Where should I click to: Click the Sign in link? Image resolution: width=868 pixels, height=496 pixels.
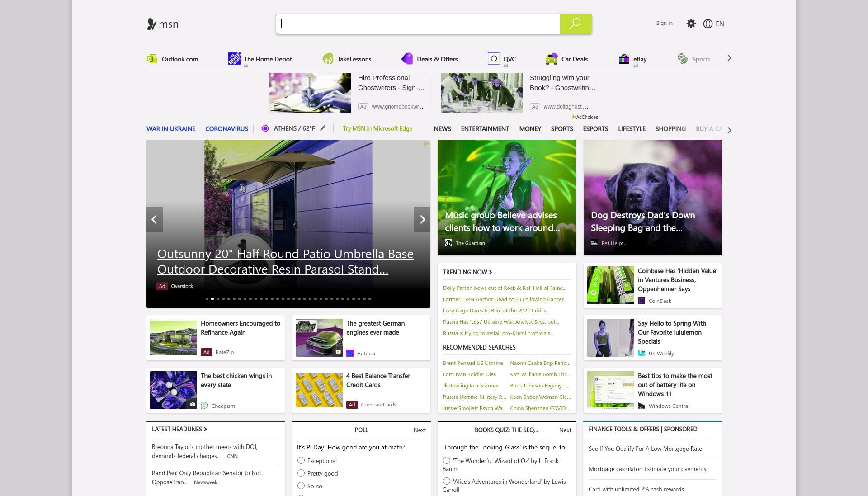[x=664, y=23]
